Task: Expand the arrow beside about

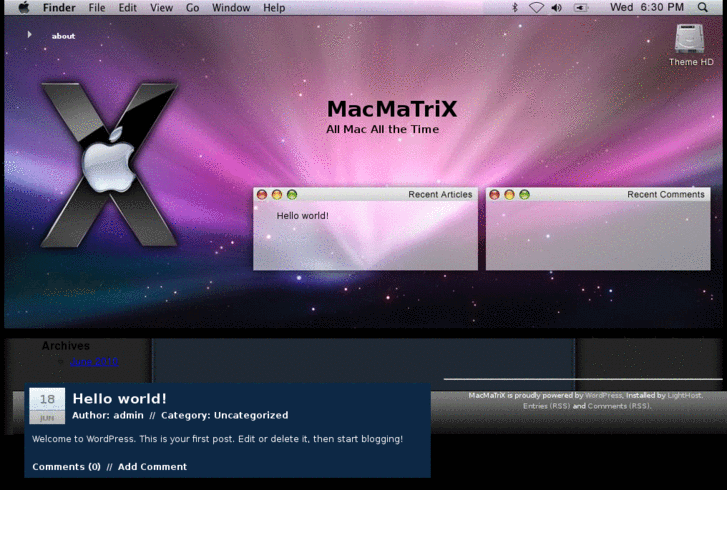Action: (x=30, y=35)
